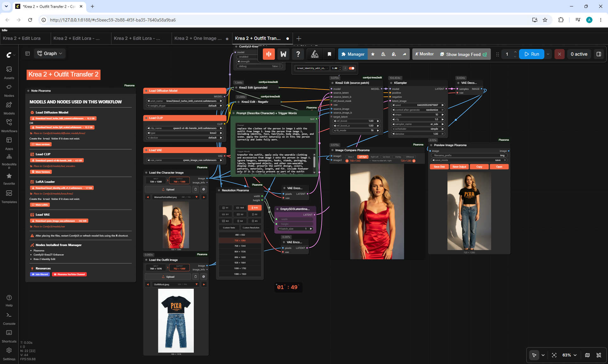Open the scheduler selector in KSampler

click(x=418, y=129)
